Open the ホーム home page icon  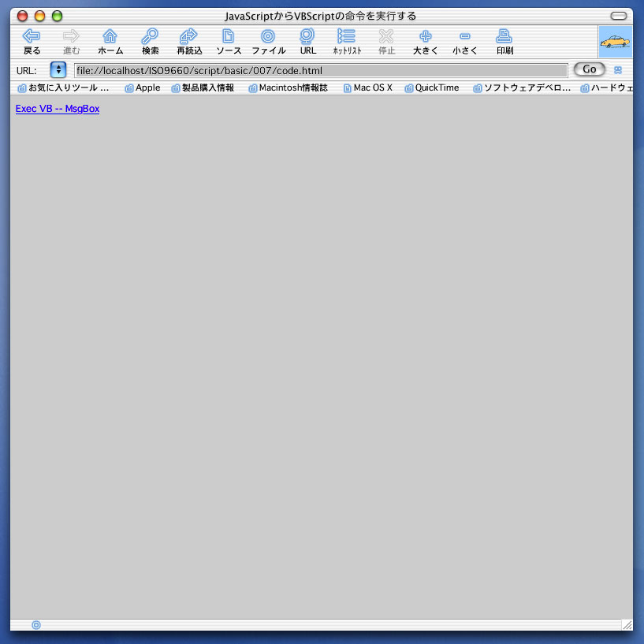click(x=110, y=36)
